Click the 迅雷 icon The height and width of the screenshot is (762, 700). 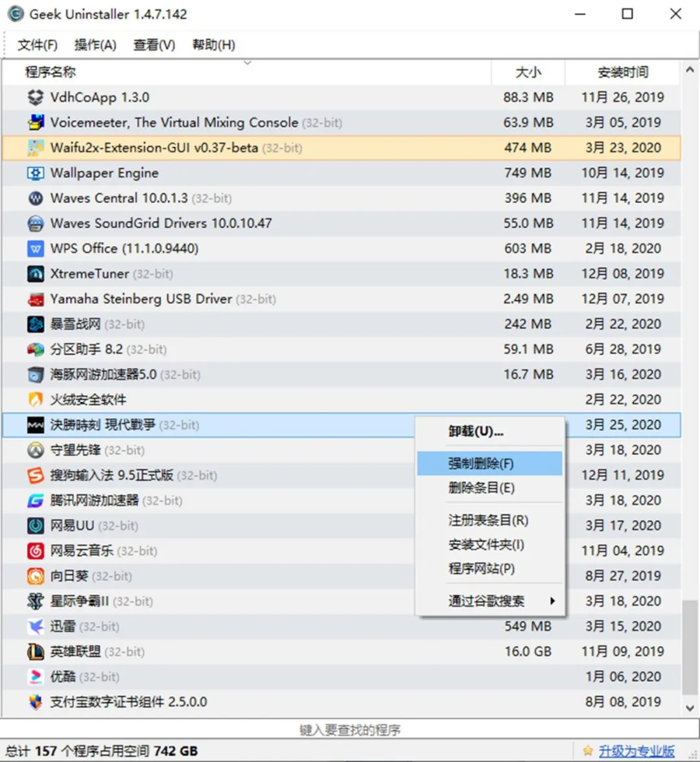(35, 627)
